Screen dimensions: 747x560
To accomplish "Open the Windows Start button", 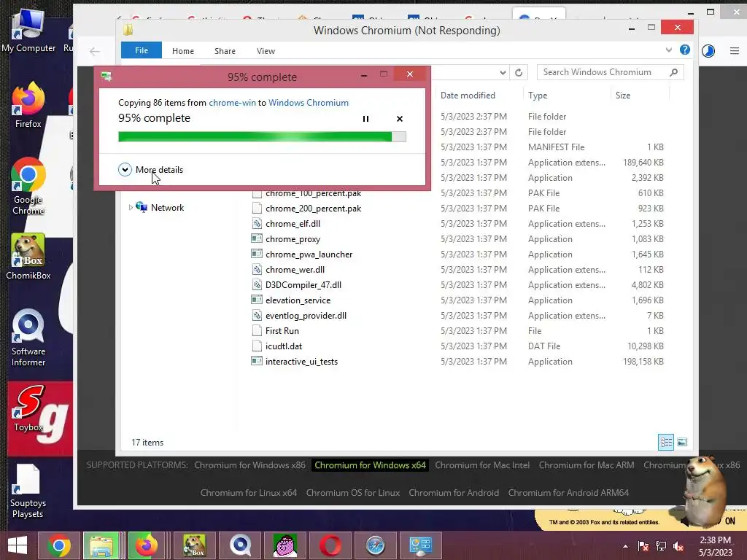I will click(18, 545).
